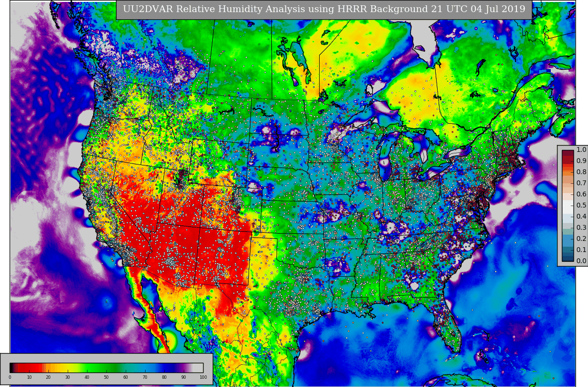Click the red section of the bottom humidity colorbar
This screenshot has width=588, height=387.
click(x=30, y=368)
